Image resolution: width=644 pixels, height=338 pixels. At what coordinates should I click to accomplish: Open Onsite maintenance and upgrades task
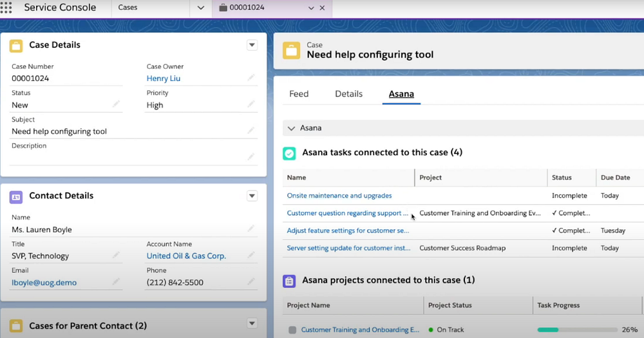coord(339,196)
